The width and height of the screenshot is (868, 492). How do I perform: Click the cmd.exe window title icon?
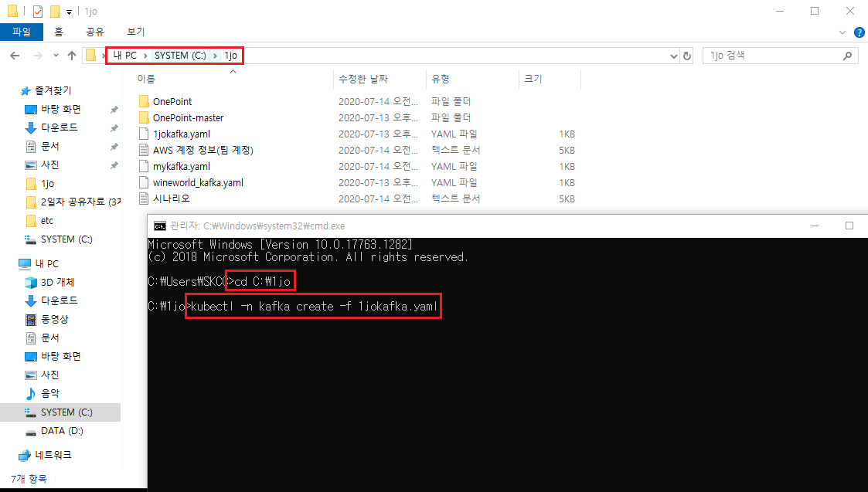[x=159, y=226]
